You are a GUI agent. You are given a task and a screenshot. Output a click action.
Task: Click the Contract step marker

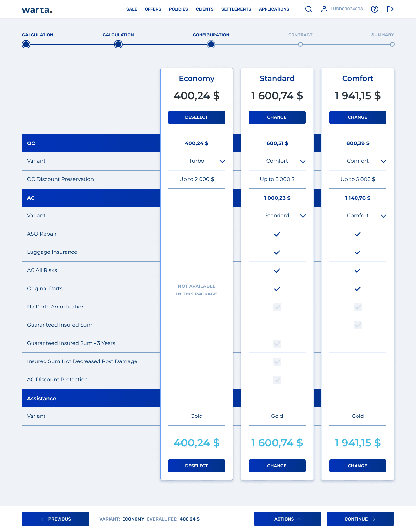click(300, 44)
